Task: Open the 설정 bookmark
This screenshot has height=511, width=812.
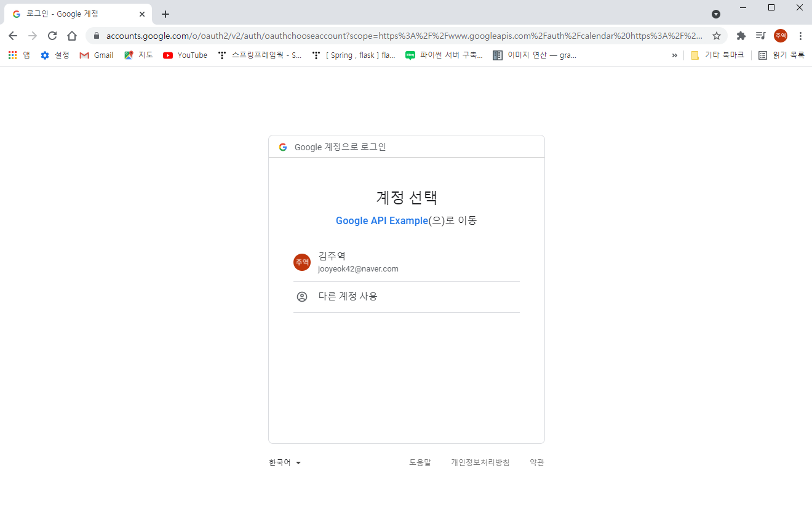Action: [55, 55]
